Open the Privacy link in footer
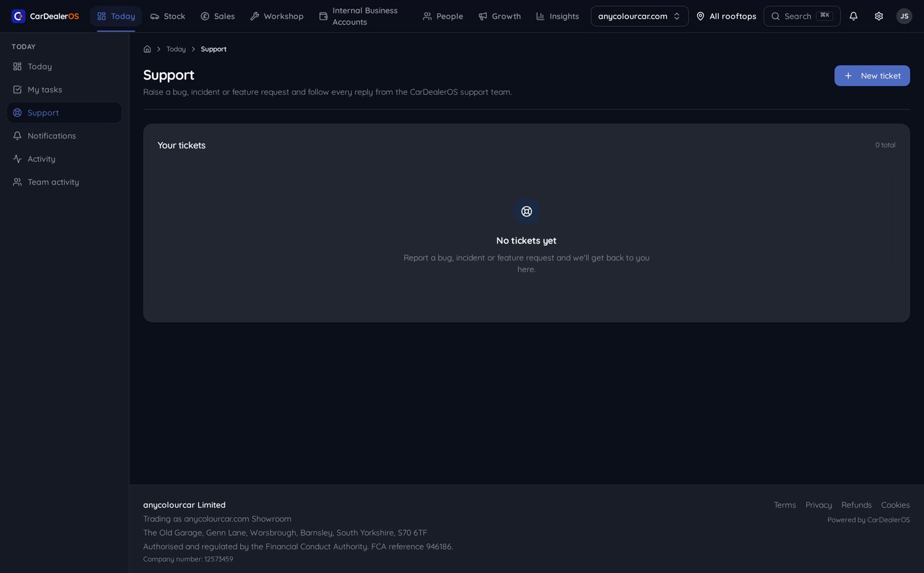 [818, 505]
